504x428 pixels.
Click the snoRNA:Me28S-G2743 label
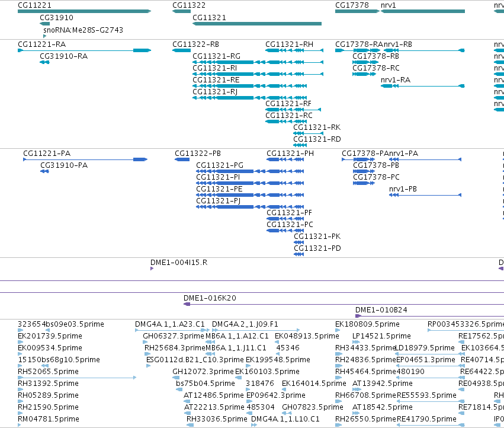[84, 30]
